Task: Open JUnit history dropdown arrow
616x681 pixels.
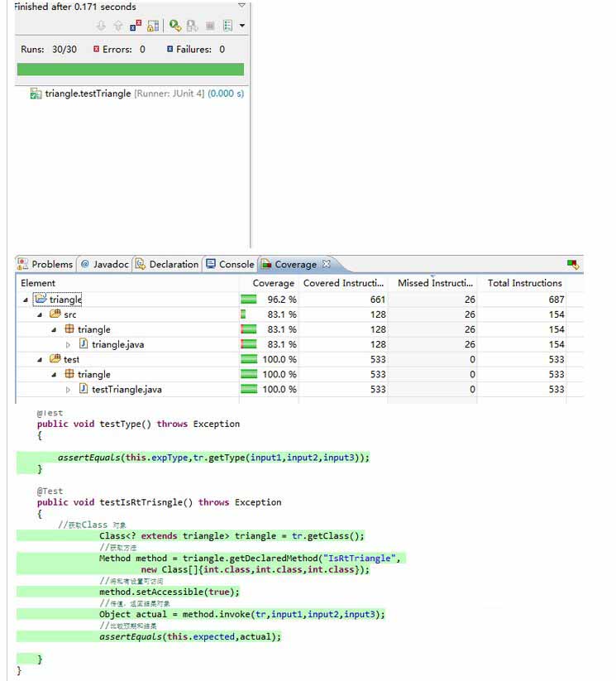Action: click(241, 26)
